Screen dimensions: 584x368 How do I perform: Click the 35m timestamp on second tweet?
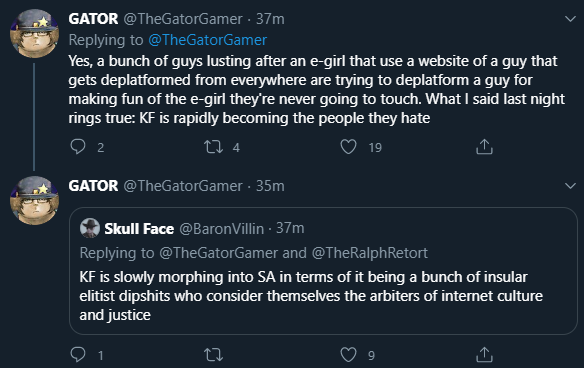(x=270, y=185)
